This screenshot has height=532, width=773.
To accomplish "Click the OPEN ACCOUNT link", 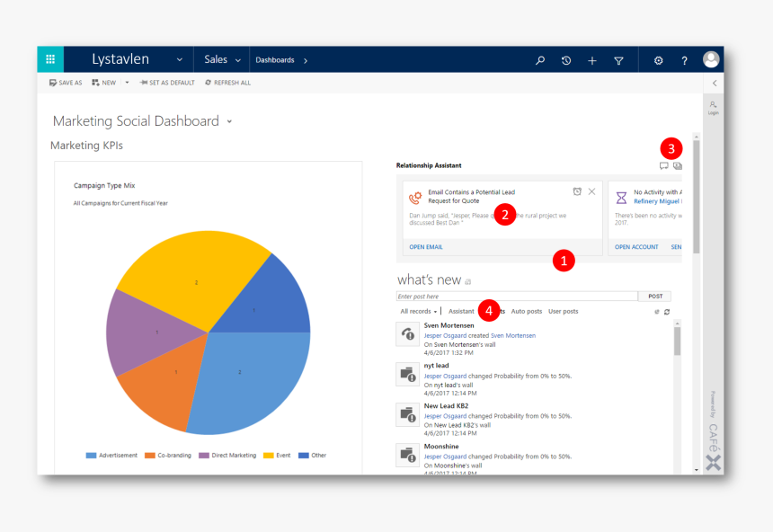I will coord(636,247).
